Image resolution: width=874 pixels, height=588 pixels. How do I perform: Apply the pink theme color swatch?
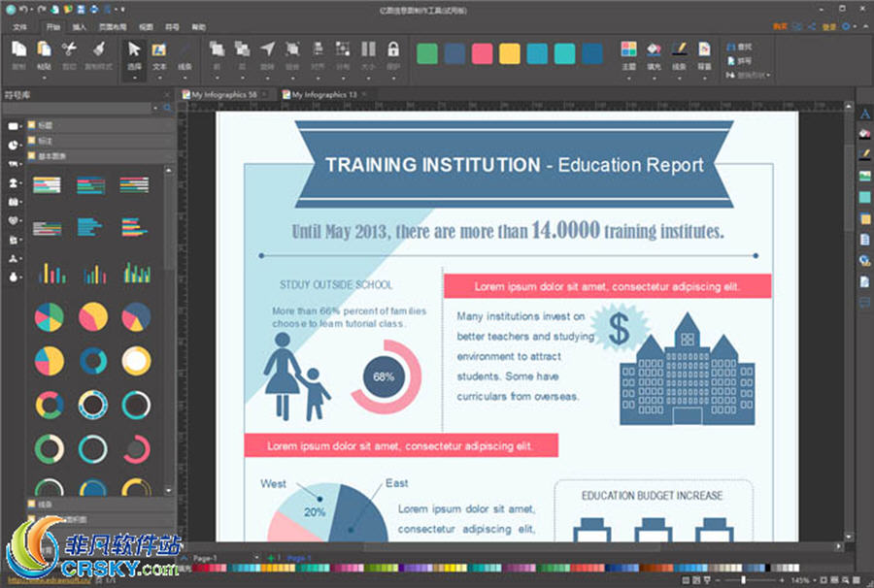tap(482, 53)
